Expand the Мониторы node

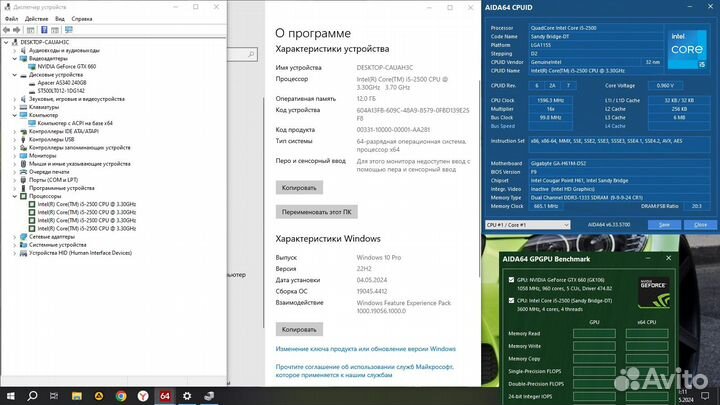click(15, 156)
